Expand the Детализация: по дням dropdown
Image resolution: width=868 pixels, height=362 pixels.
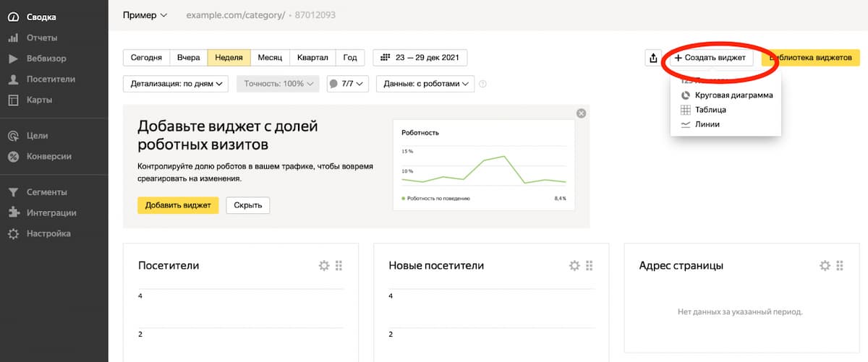[x=176, y=84]
